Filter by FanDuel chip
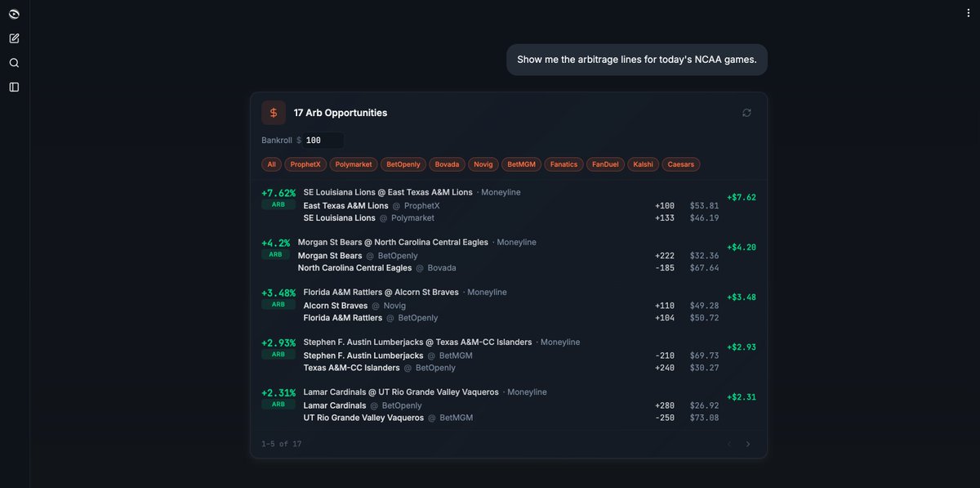Screen dimensions: 980x488 coord(605,164)
